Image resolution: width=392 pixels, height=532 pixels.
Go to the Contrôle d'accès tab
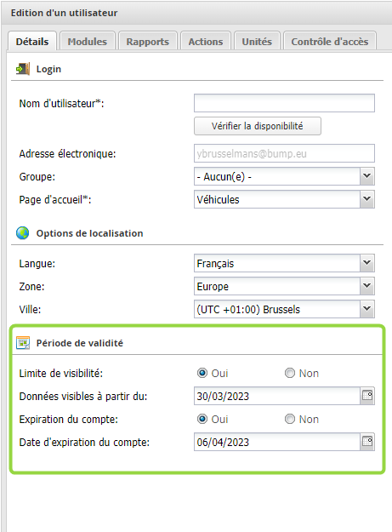tap(330, 42)
